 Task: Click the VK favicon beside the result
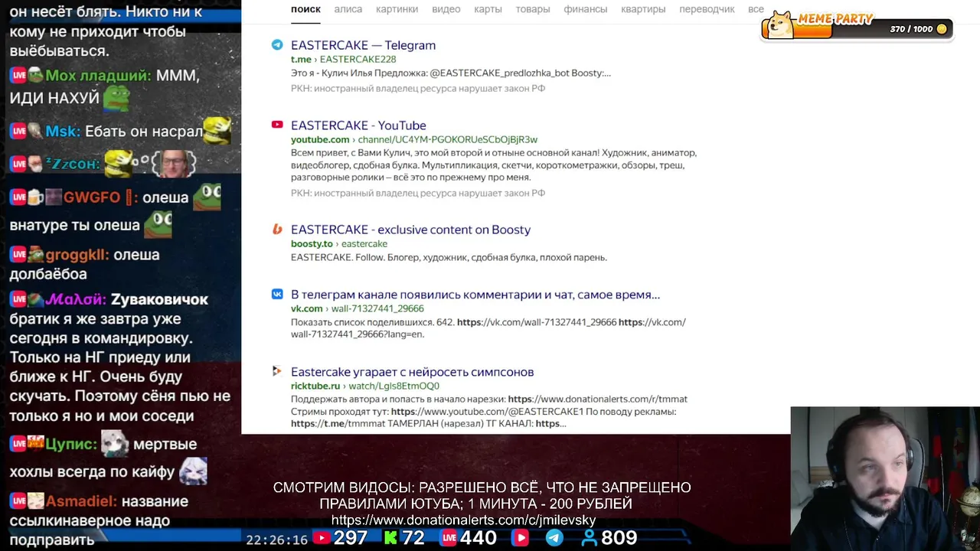277,294
